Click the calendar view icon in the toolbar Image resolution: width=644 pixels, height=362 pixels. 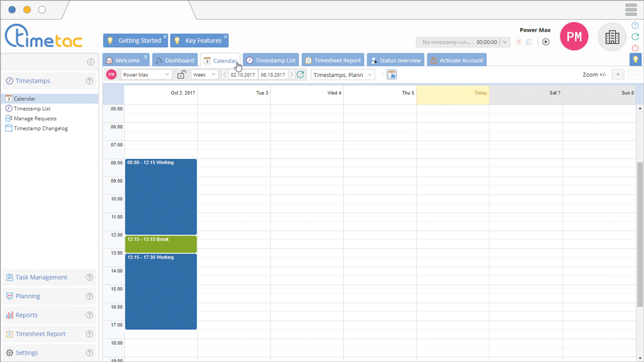pos(392,75)
